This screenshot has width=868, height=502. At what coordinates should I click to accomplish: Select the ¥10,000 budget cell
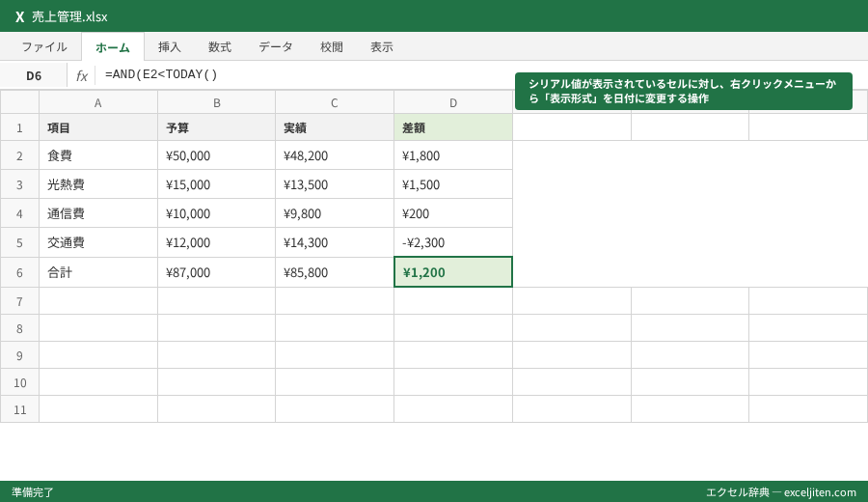(216, 212)
